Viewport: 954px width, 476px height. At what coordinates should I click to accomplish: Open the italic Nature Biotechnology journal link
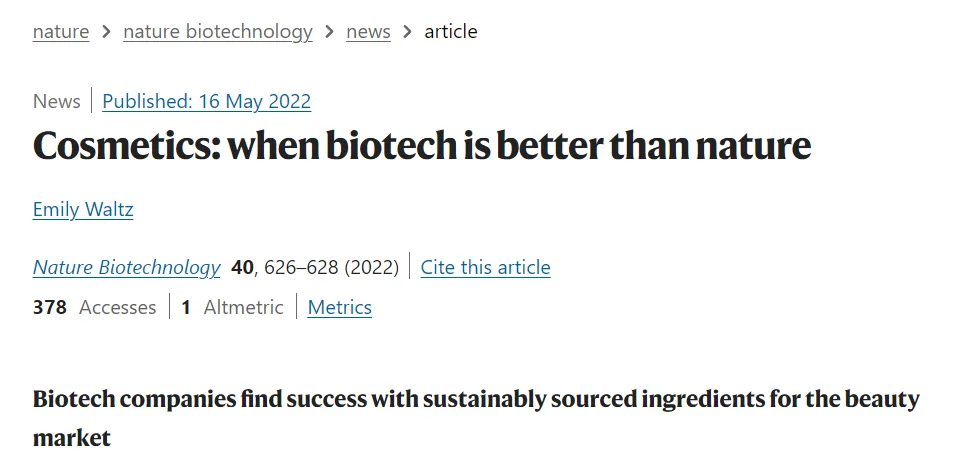pos(126,267)
